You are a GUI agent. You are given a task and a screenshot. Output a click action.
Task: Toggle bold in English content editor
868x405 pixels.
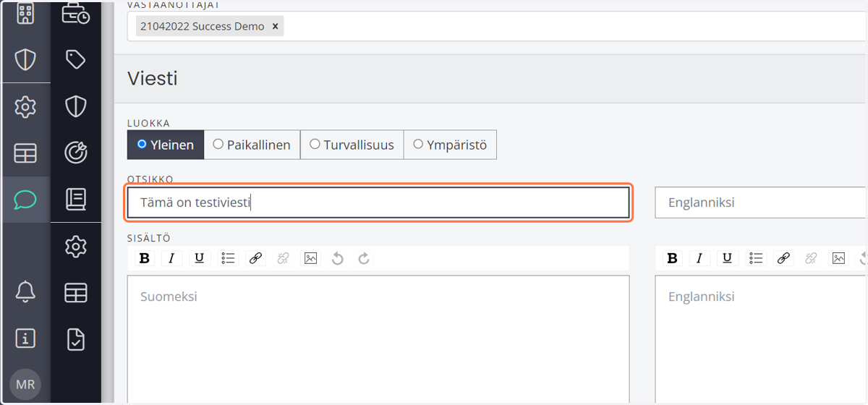click(x=672, y=258)
